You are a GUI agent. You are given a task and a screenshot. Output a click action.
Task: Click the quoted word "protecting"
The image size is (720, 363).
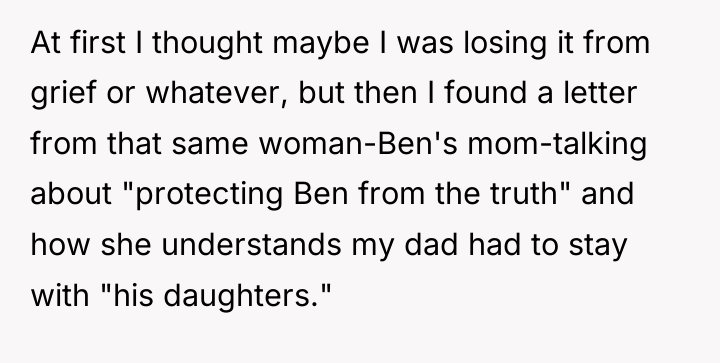tap(208, 194)
